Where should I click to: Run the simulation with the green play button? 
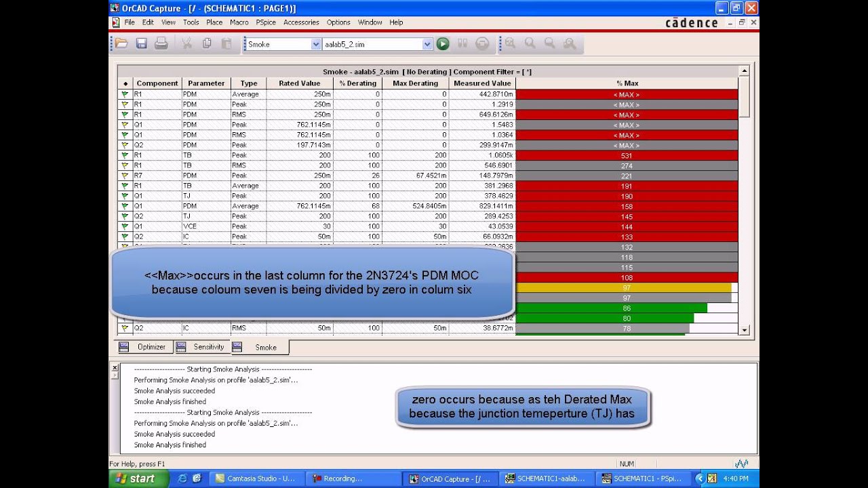click(x=443, y=44)
